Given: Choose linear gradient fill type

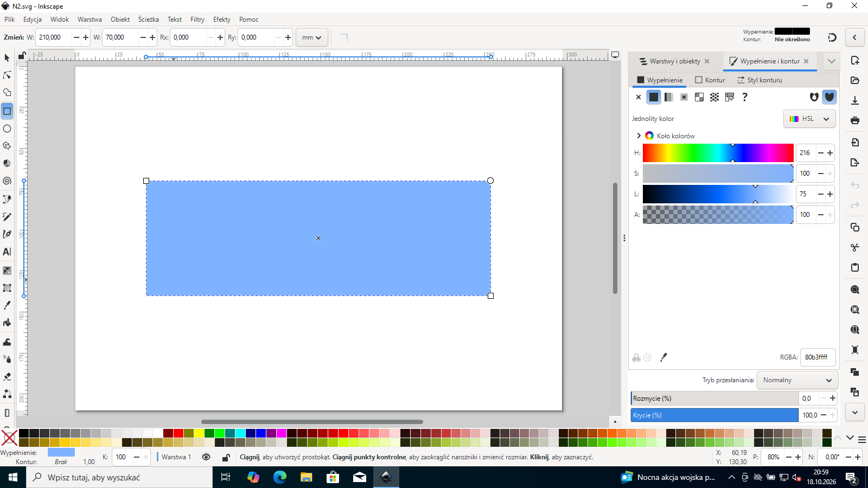Looking at the screenshot, I should point(669,97).
